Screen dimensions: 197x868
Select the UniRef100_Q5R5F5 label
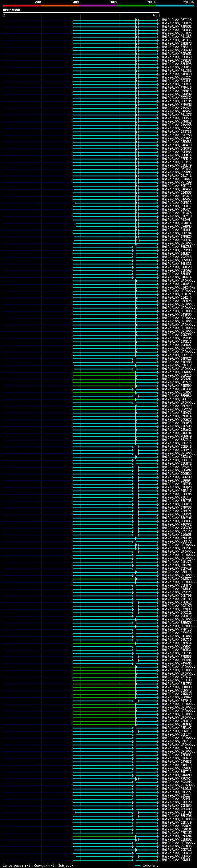(x=177, y=690)
